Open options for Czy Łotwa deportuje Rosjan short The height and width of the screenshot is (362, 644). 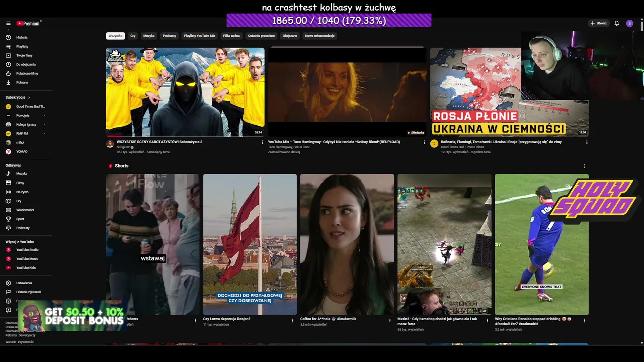pyautogui.click(x=292, y=320)
